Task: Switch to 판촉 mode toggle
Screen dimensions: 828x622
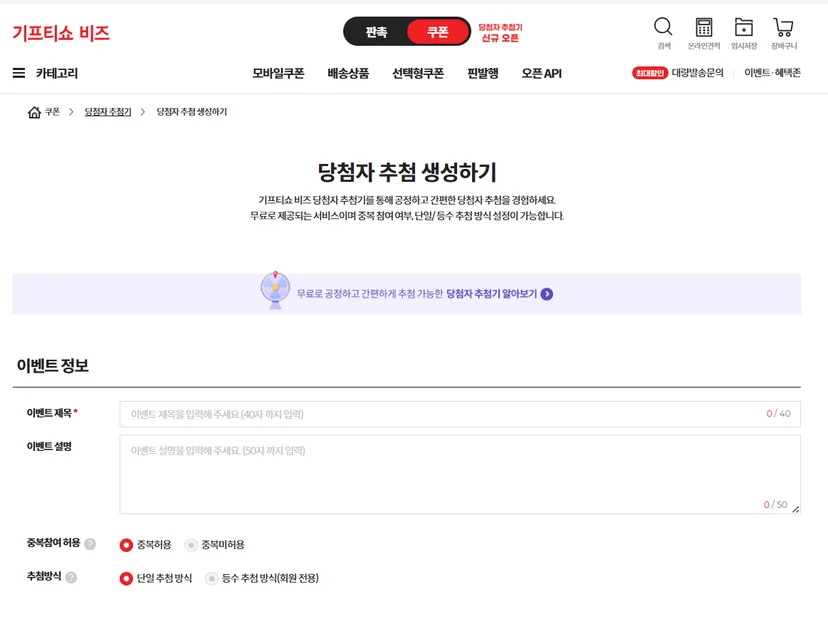Action: 377,32
